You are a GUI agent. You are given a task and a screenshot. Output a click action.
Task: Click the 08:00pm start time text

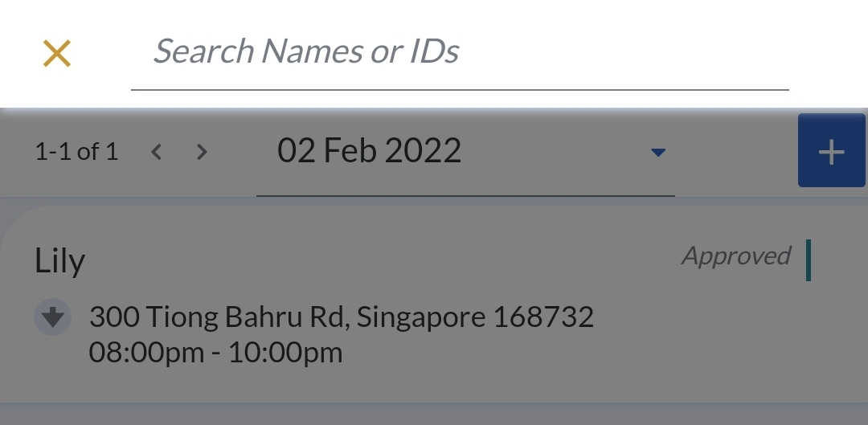(x=146, y=353)
